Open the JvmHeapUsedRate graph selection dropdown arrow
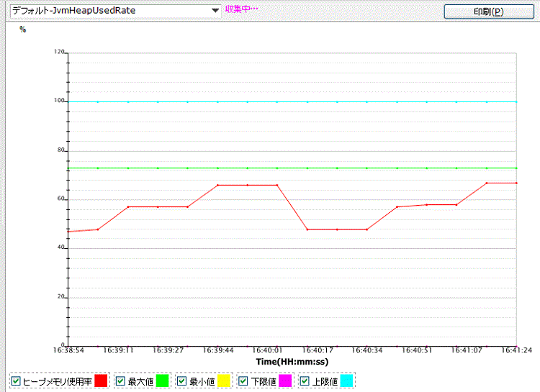The height and width of the screenshot is (392, 540). (215, 11)
